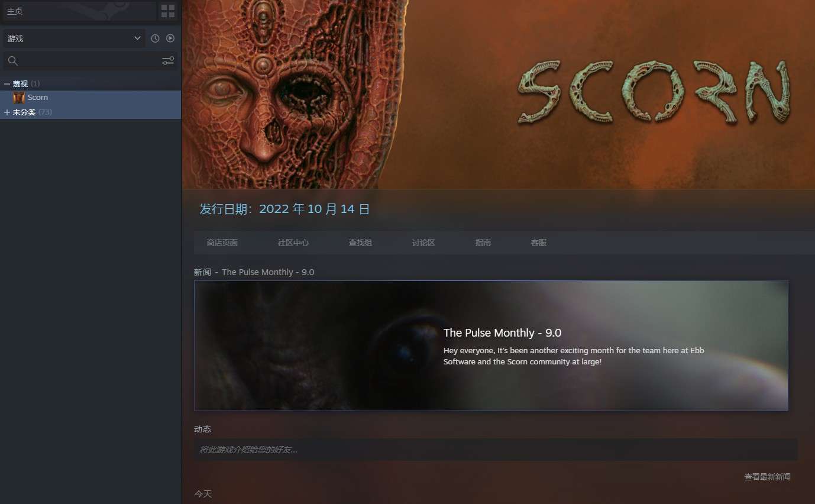The width and height of the screenshot is (815, 504).
Task: Click the recent activity clock icon
Action: (x=155, y=38)
